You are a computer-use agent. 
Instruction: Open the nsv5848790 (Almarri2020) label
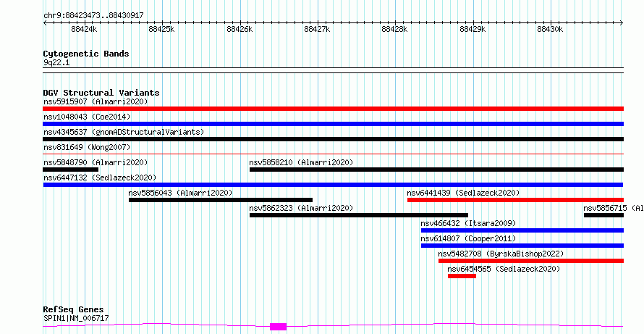click(96, 162)
